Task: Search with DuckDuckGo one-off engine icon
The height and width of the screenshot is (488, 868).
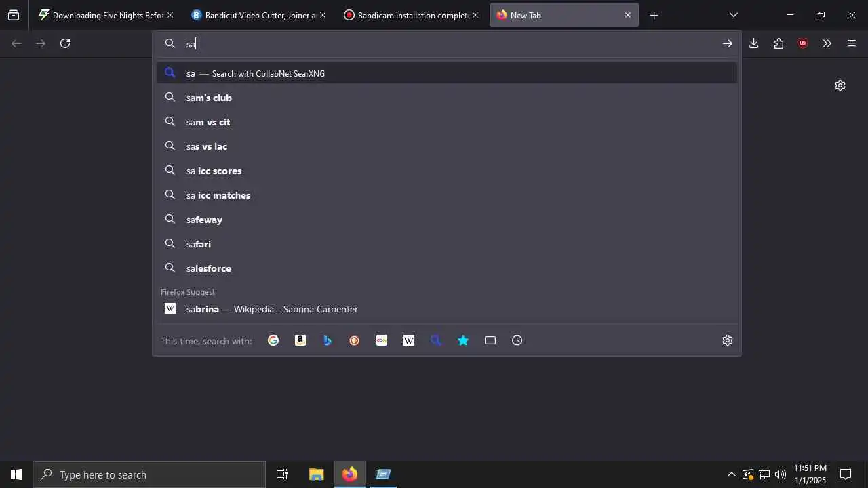Action: click(355, 340)
